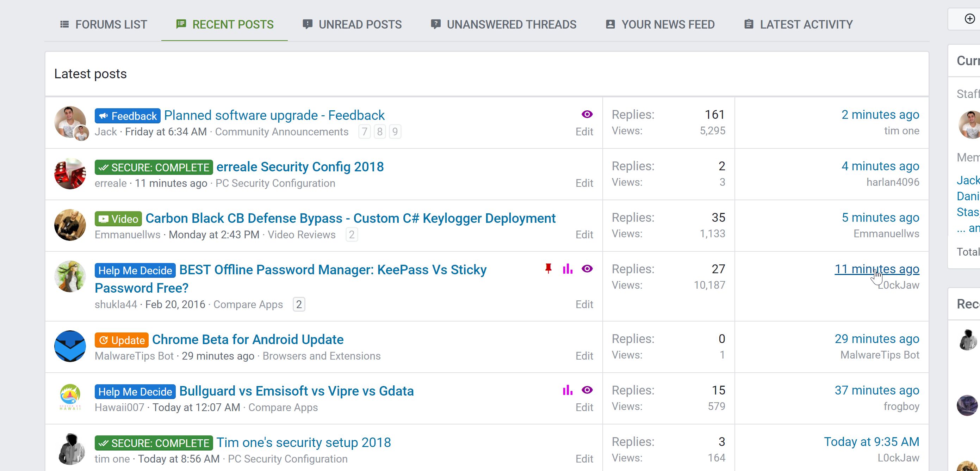This screenshot has width=980, height=471.
Task: Click the red pin icon on KeePass thread
Action: pyautogui.click(x=548, y=269)
